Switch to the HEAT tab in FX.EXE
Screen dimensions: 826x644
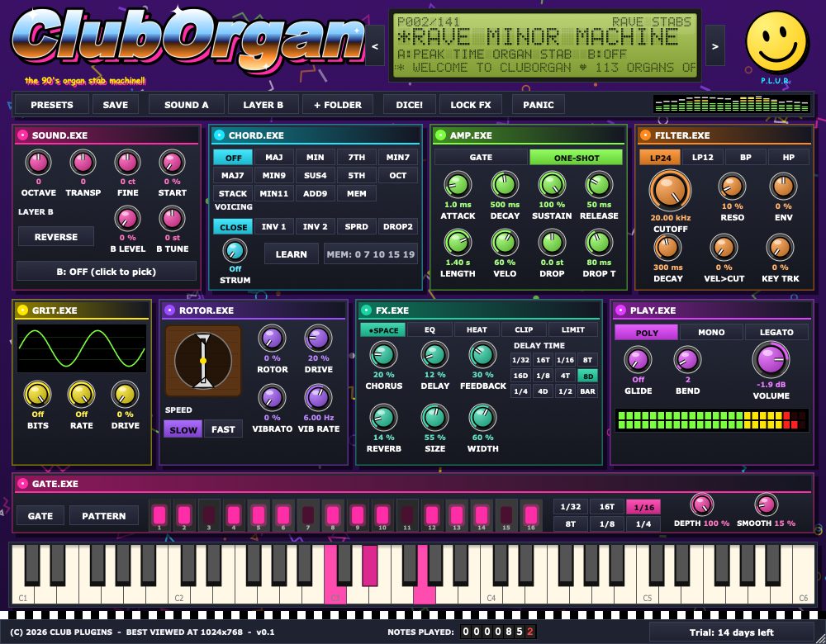[x=477, y=329]
